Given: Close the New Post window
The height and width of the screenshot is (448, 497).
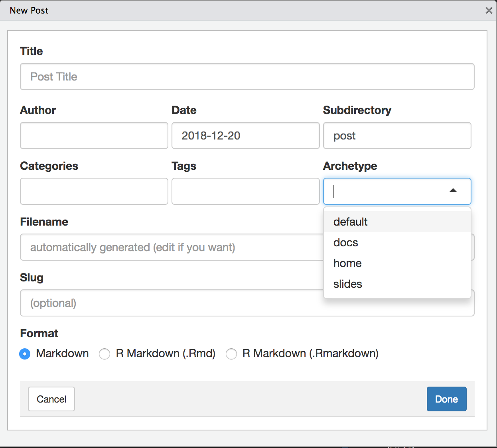Looking at the screenshot, I should 489,10.
